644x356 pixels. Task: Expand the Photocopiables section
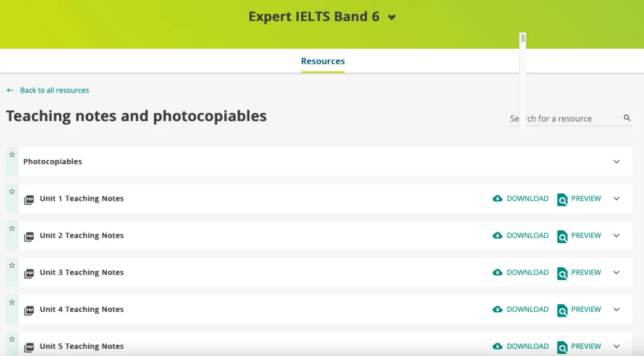[x=617, y=162]
